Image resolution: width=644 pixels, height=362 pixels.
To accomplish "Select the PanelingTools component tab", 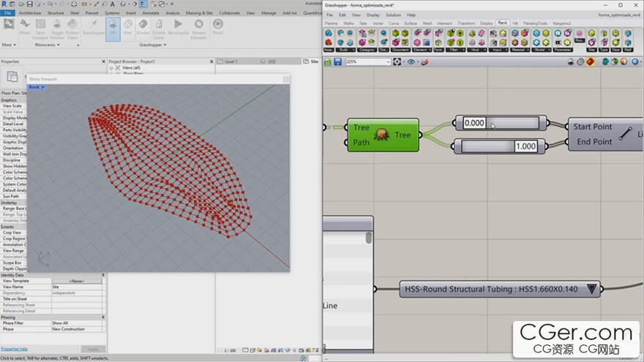I will coord(535,23).
